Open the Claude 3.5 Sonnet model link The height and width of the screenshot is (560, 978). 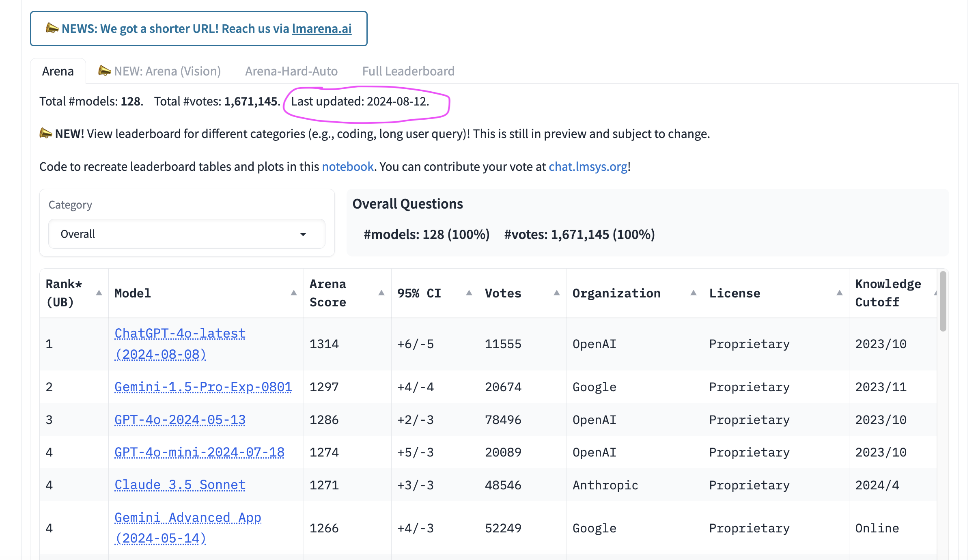(180, 485)
